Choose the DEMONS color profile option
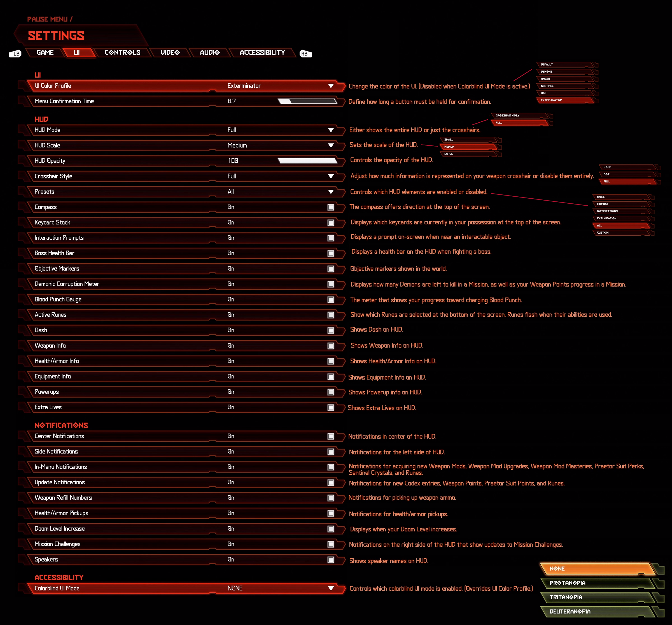 [x=565, y=72]
